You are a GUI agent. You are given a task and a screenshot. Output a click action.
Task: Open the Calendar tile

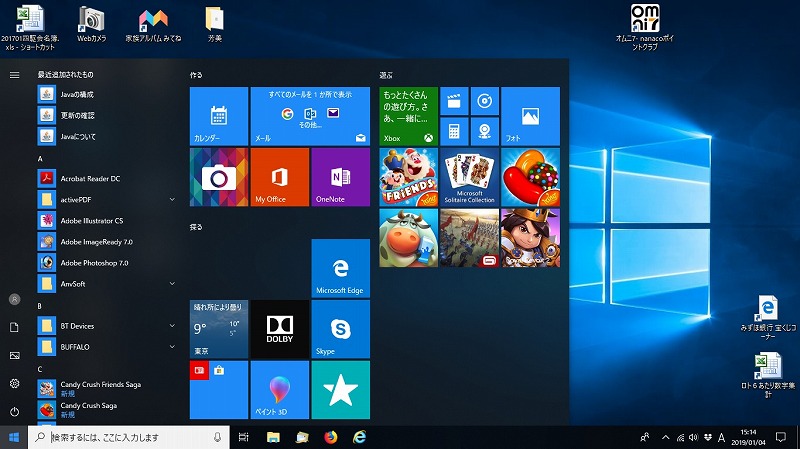[219, 116]
